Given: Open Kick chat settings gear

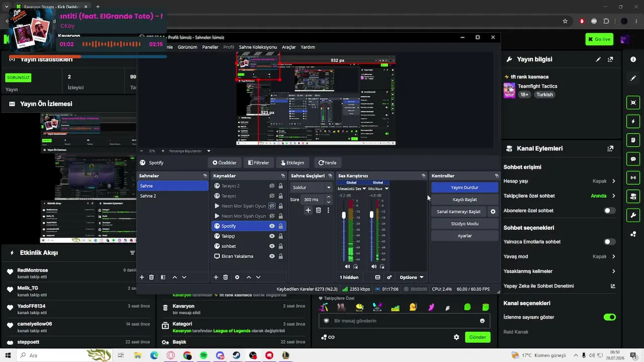Looking at the screenshot, I should (x=456, y=337).
